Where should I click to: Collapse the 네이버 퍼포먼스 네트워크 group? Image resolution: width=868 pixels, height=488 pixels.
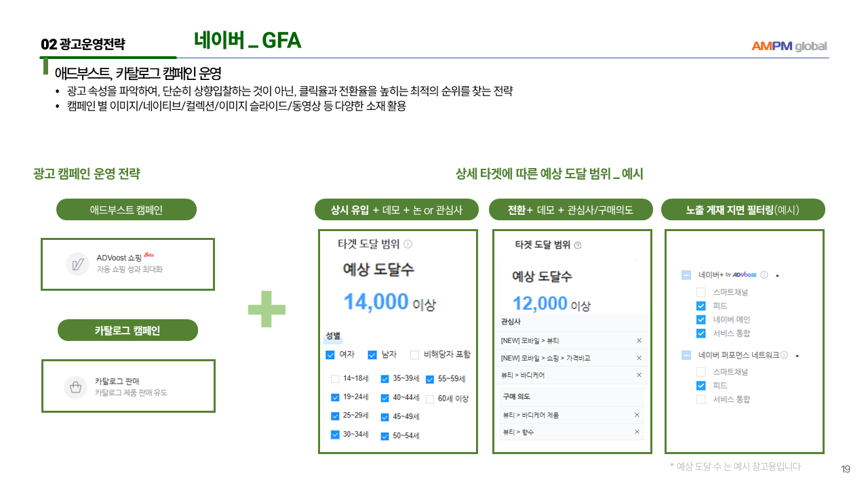(x=797, y=355)
